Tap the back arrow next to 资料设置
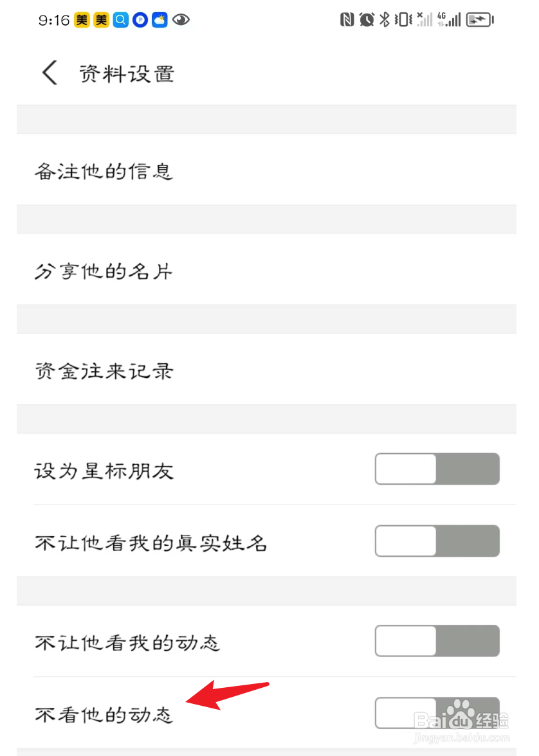This screenshot has height=756, width=539. pos(50,73)
